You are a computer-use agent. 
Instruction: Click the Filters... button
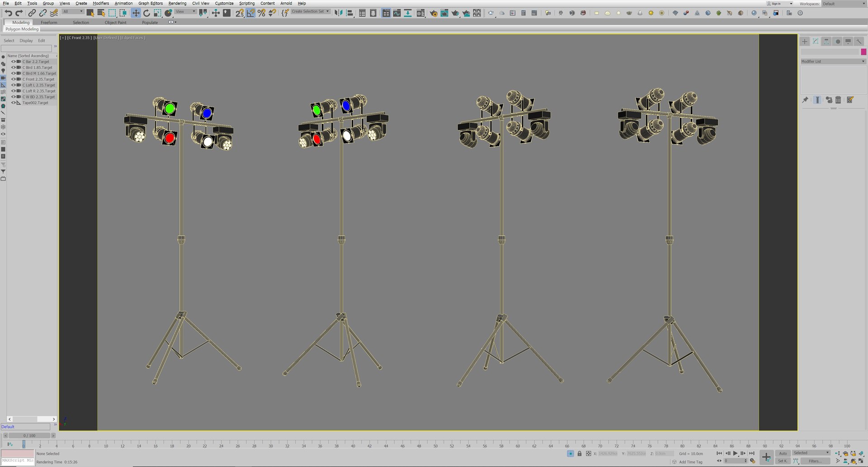pyautogui.click(x=816, y=461)
